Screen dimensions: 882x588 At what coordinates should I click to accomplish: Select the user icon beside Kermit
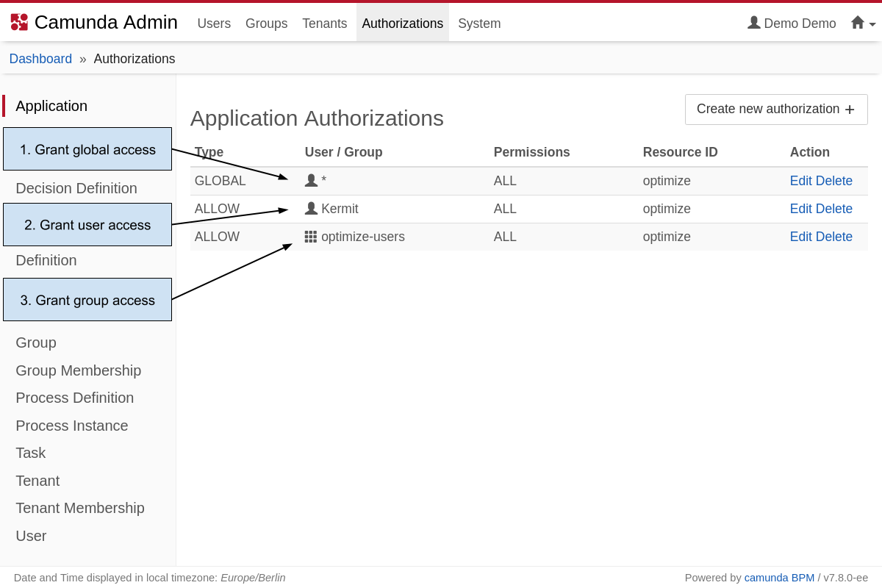click(x=310, y=208)
